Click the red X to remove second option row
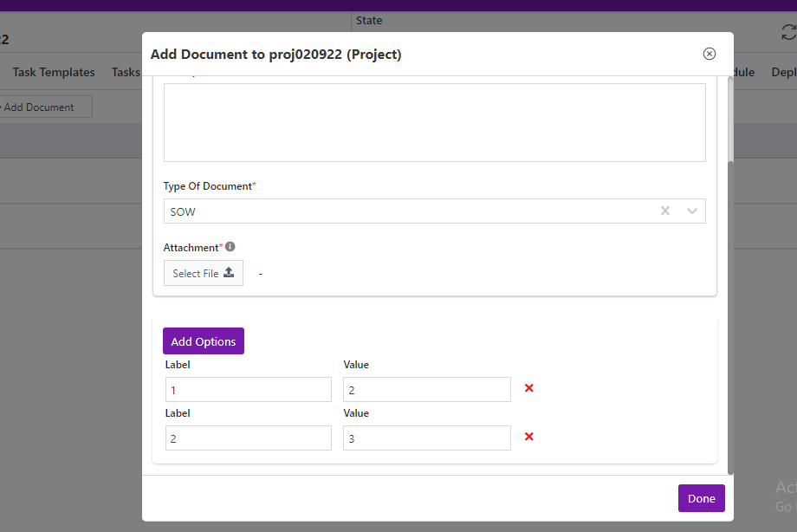Screen dimensions: 797x532 point(528,437)
